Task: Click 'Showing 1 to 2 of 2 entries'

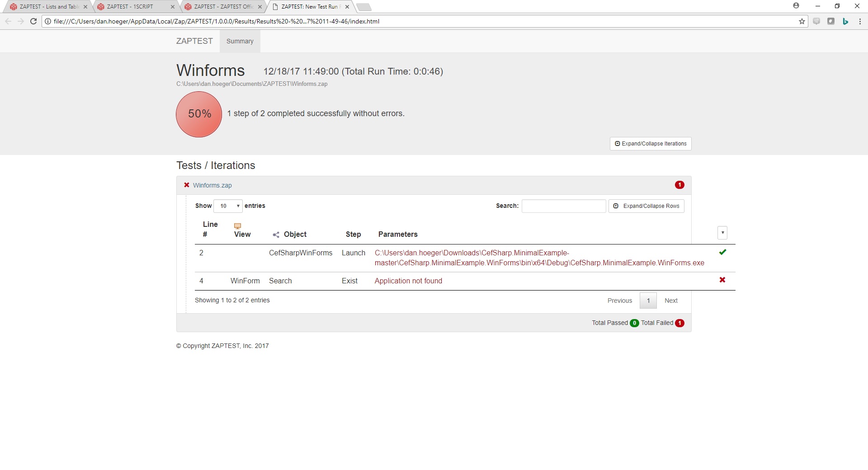Action: (x=232, y=301)
